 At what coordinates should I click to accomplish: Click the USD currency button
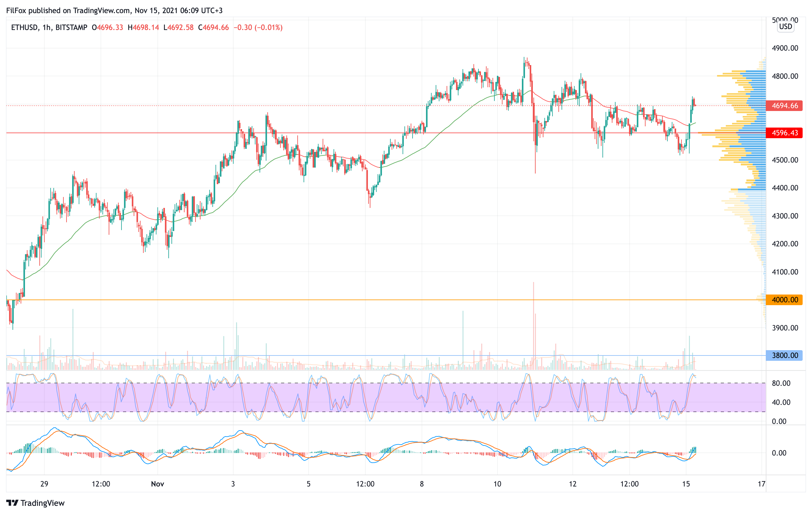[785, 27]
